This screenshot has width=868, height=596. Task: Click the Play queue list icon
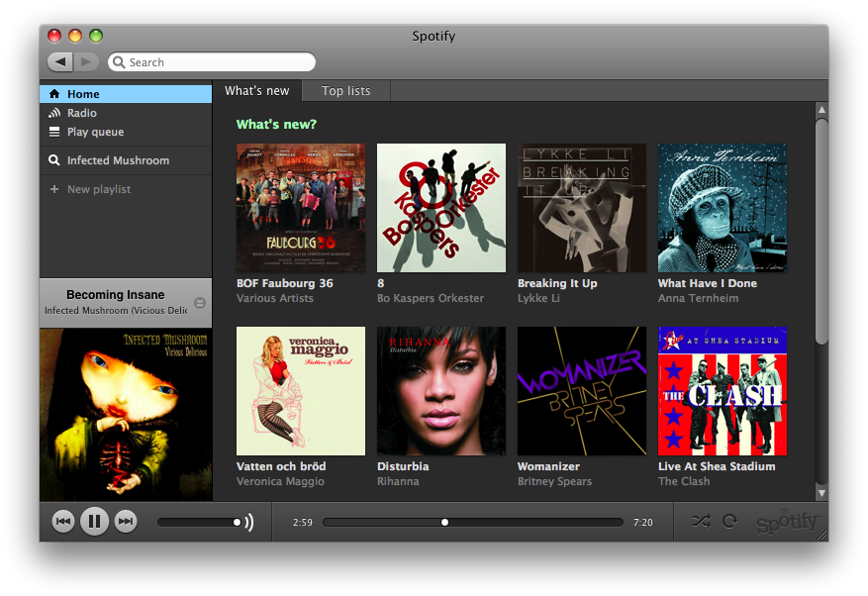[x=54, y=132]
